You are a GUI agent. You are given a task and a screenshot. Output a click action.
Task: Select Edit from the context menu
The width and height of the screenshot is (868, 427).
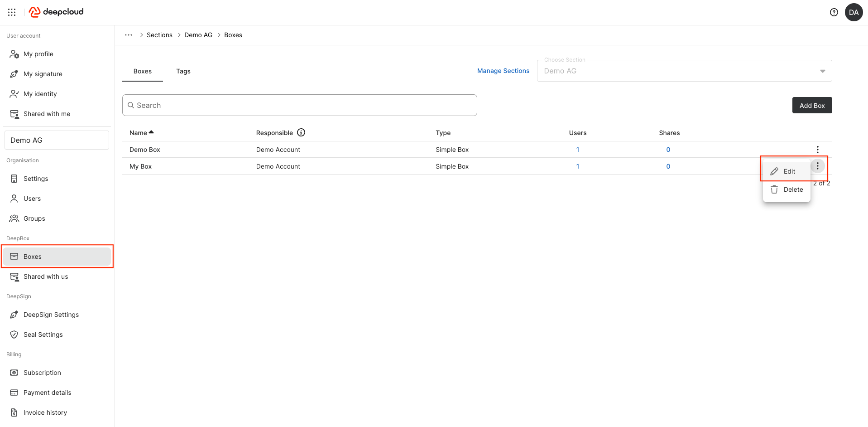click(789, 171)
